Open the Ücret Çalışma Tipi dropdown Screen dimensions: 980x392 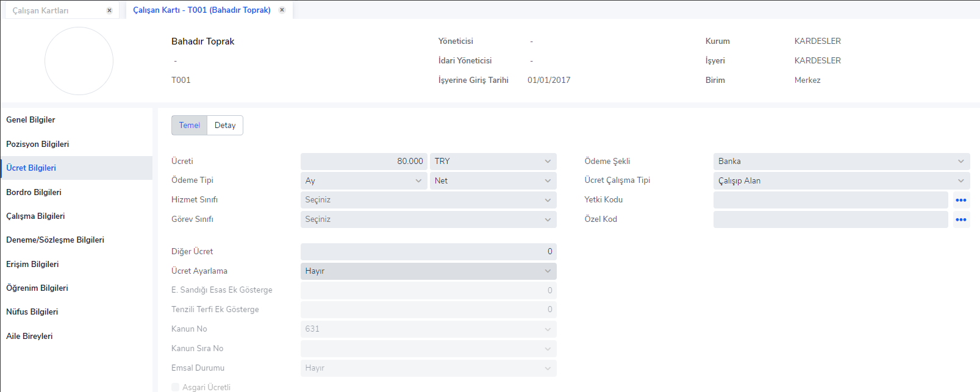[841, 181]
